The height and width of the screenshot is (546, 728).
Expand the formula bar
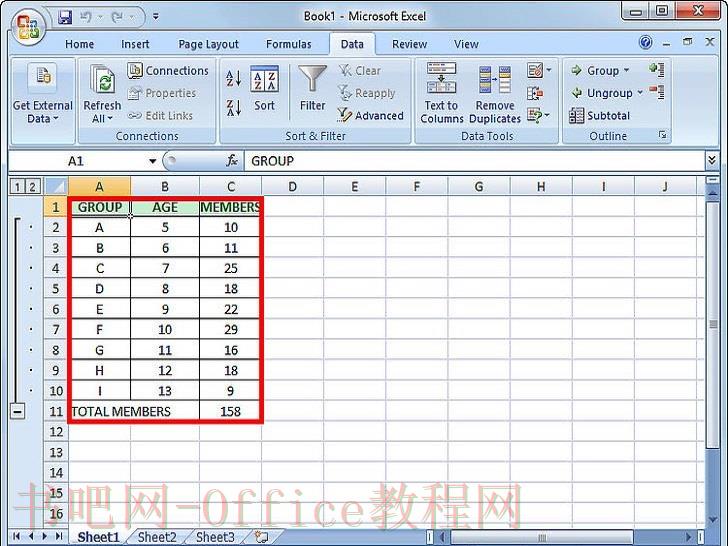click(x=712, y=161)
